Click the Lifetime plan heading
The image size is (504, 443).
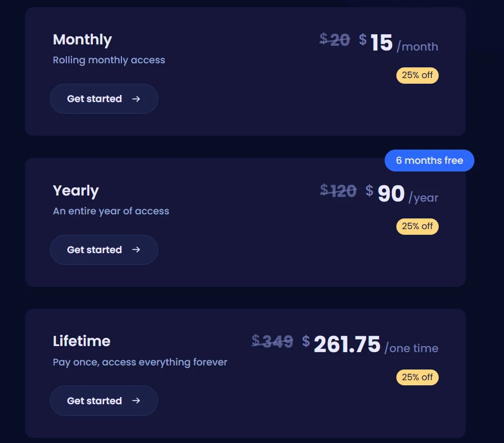(x=82, y=341)
